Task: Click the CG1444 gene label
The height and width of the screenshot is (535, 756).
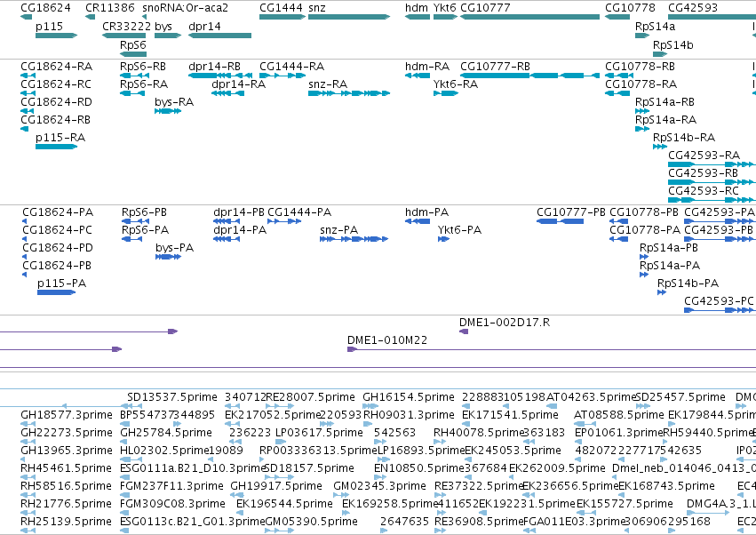Action: (281, 8)
